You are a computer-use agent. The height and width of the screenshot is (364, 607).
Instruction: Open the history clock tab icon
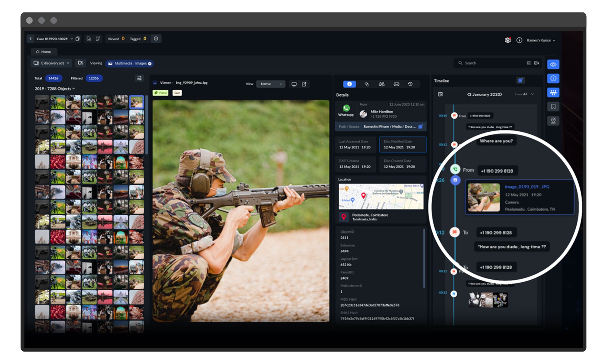click(x=410, y=84)
